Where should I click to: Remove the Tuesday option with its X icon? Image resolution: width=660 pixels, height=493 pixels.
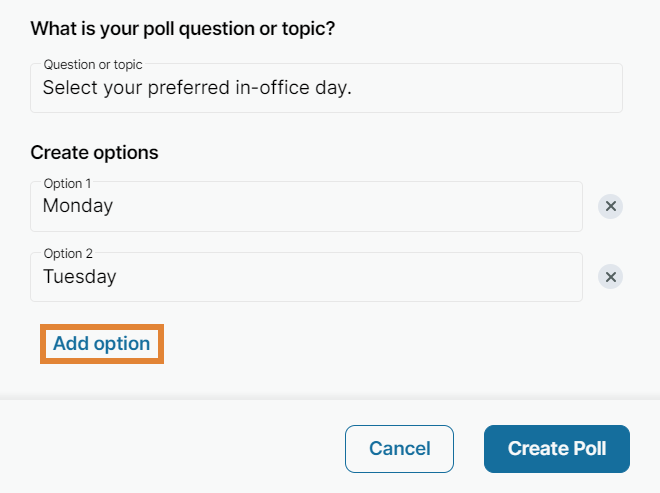pos(610,277)
